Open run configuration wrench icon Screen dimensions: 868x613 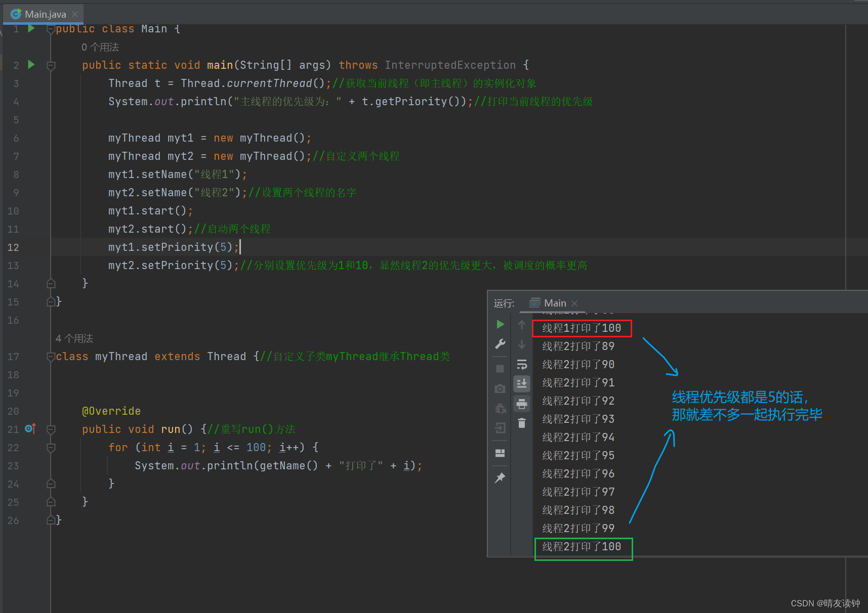tap(500, 344)
